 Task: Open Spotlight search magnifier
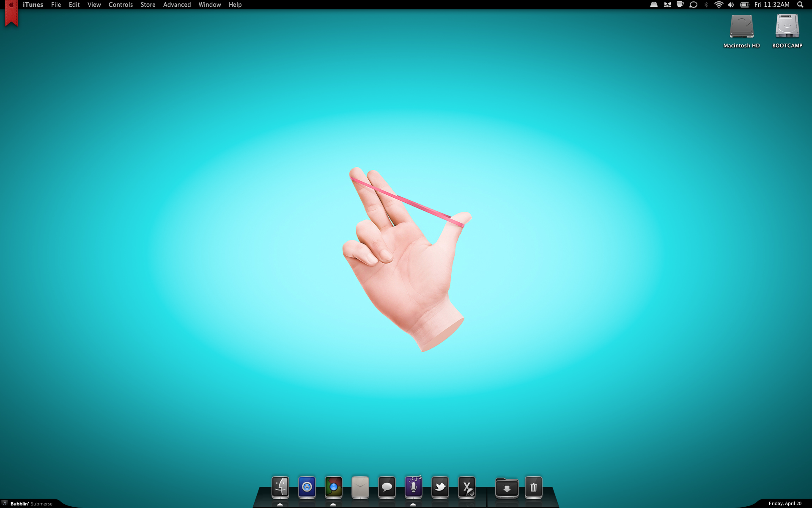coord(800,5)
